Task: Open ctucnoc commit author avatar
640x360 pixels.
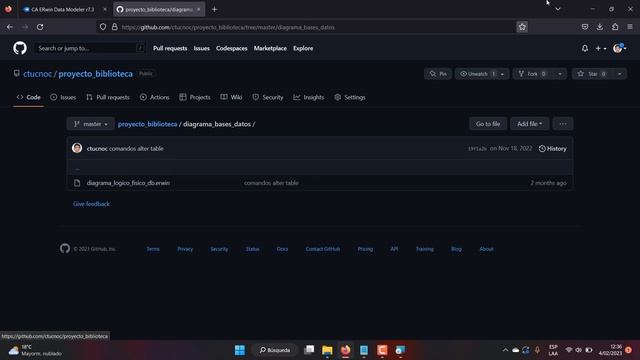Action: pyautogui.click(x=77, y=148)
